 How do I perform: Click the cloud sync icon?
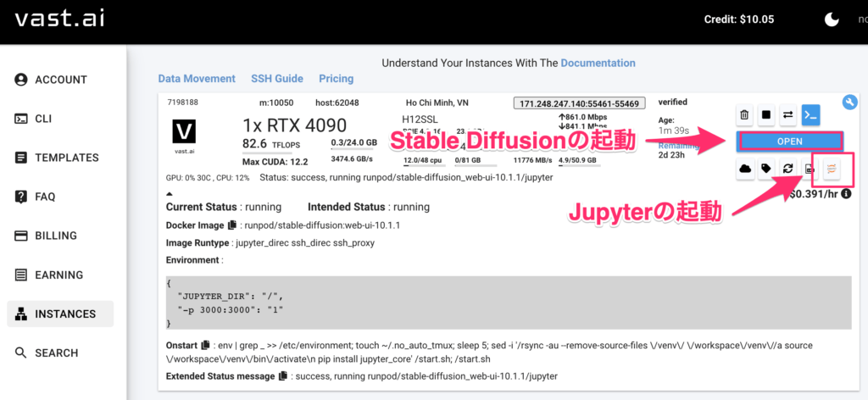[745, 169]
